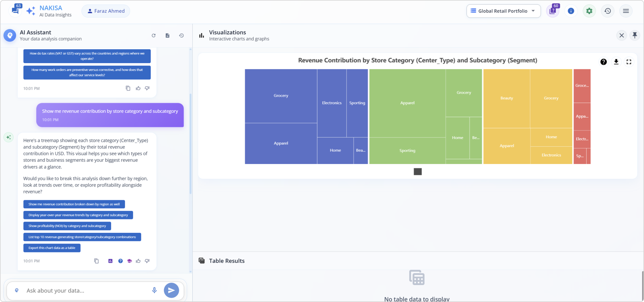This screenshot has height=302, width=644.
Task: Click the dark gray legend square below treemap
Action: pos(418,172)
